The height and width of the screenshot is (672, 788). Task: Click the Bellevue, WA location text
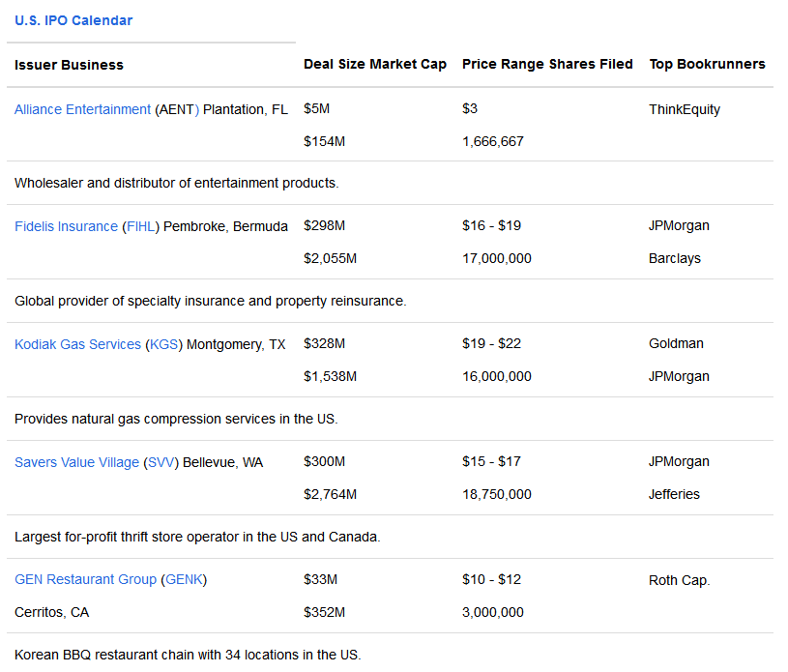(x=222, y=462)
